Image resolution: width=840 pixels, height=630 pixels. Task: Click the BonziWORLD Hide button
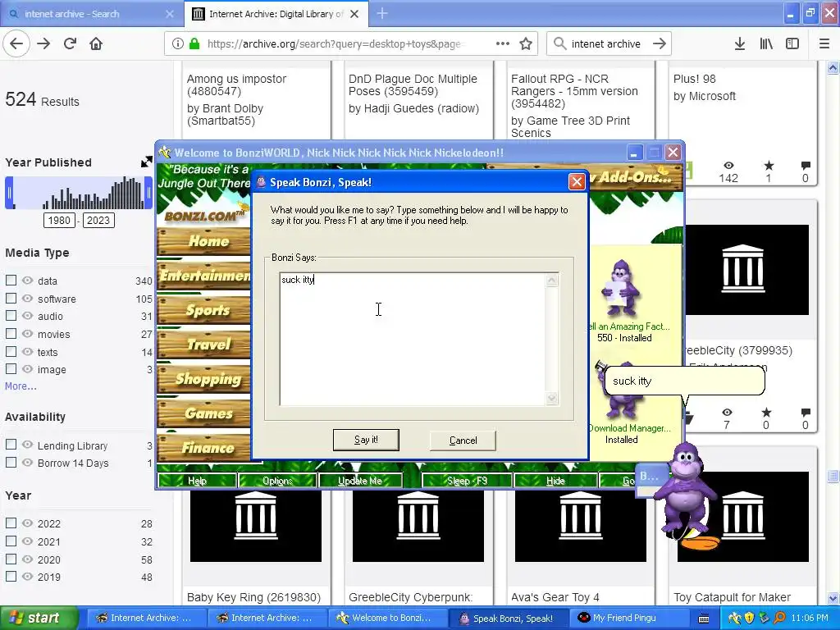(555, 481)
